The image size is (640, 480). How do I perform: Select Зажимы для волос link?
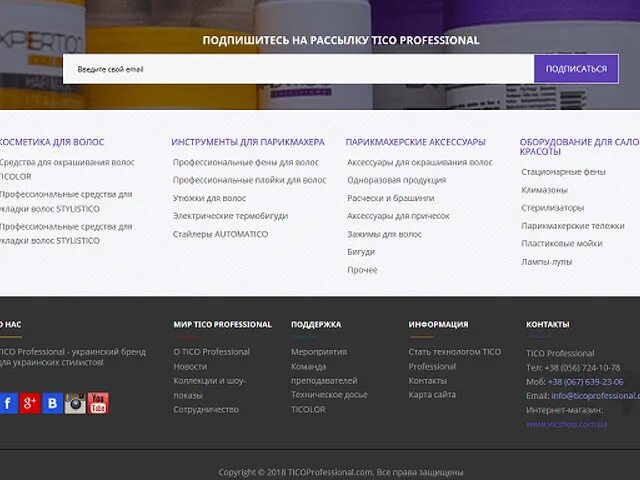click(x=384, y=234)
